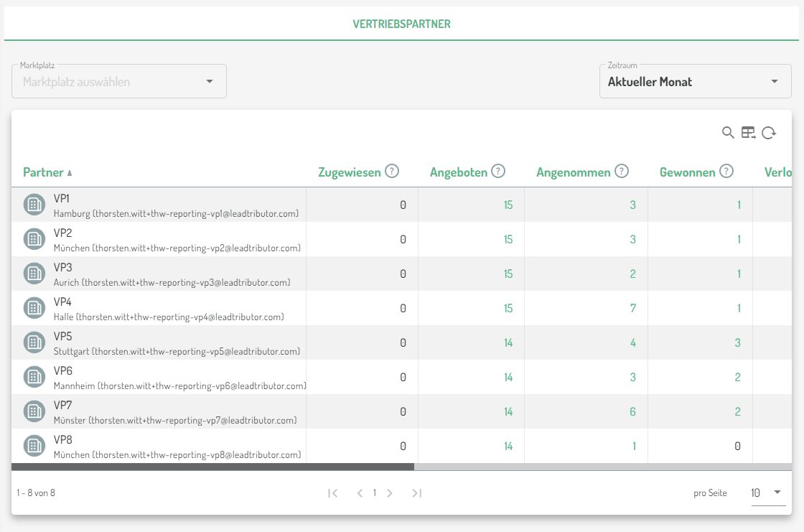This screenshot has width=804, height=532.
Task: Open the pro Seite rows dropdown
Action: point(768,493)
